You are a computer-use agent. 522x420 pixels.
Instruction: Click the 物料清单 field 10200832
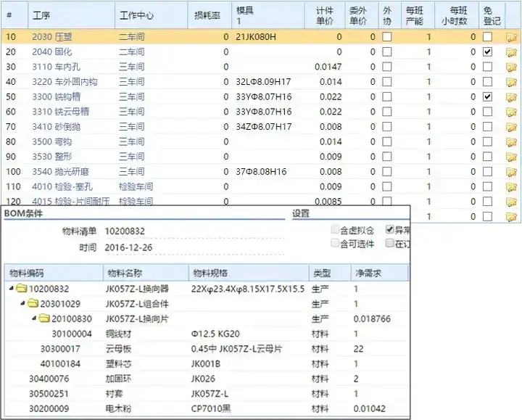click(x=194, y=231)
